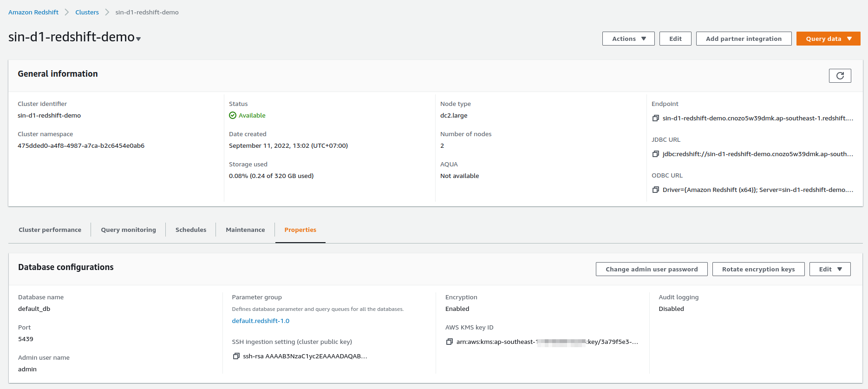
Task: Copy the ODBC URL
Action: point(655,190)
